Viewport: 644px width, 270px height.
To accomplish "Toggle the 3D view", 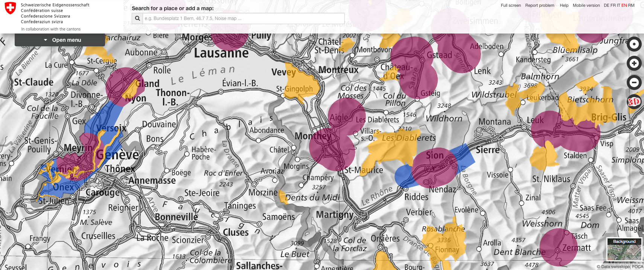I will coord(634,102).
